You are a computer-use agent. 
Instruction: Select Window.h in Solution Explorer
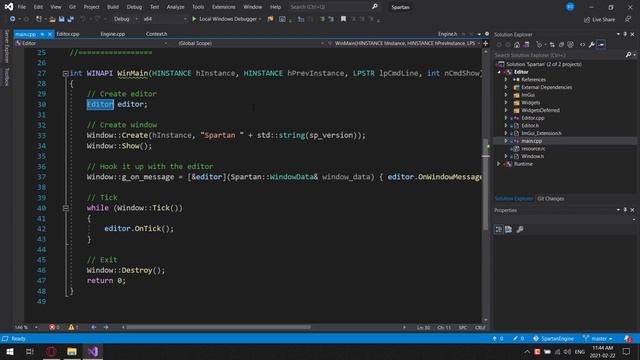tap(532, 156)
